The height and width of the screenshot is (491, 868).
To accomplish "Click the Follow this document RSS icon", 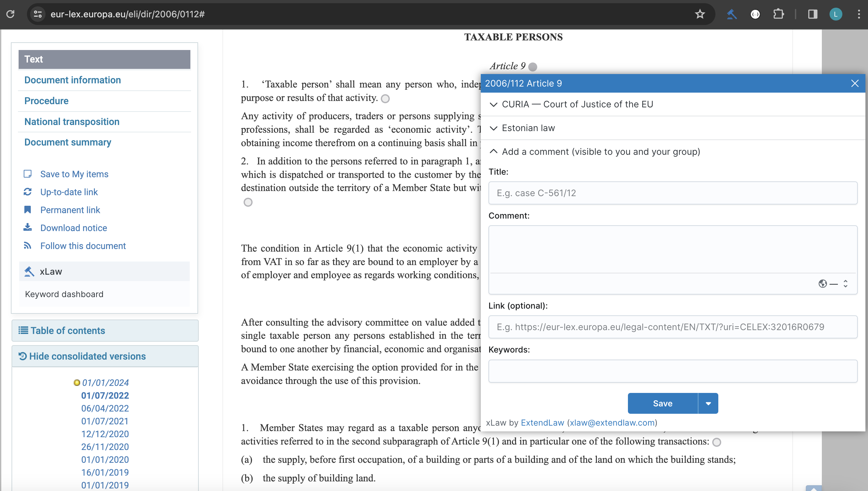I will [x=28, y=246].
